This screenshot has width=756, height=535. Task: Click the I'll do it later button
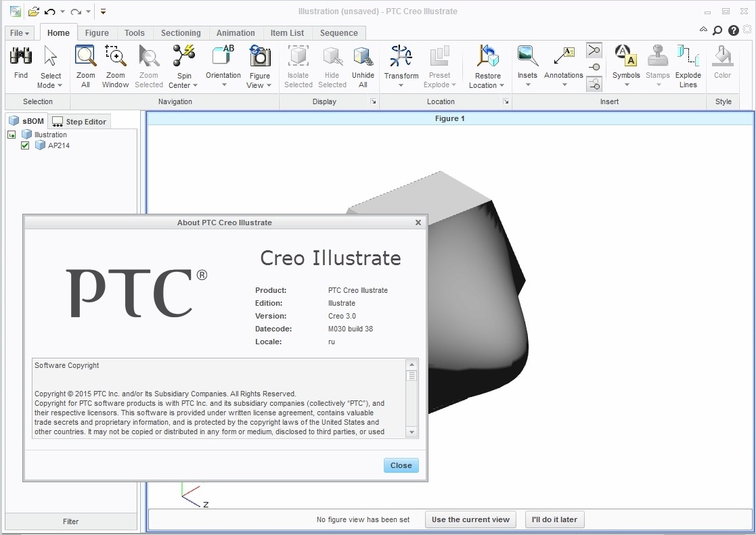click(554, 519)
